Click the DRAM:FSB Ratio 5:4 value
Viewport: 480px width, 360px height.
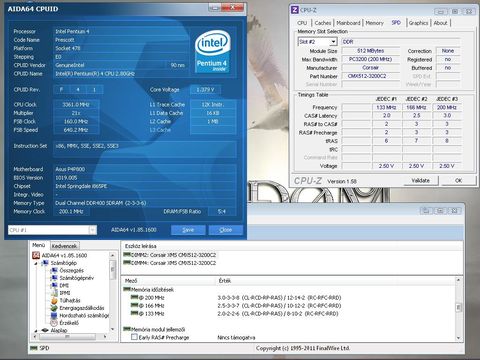pyautogui.click(x=222, y=211)
